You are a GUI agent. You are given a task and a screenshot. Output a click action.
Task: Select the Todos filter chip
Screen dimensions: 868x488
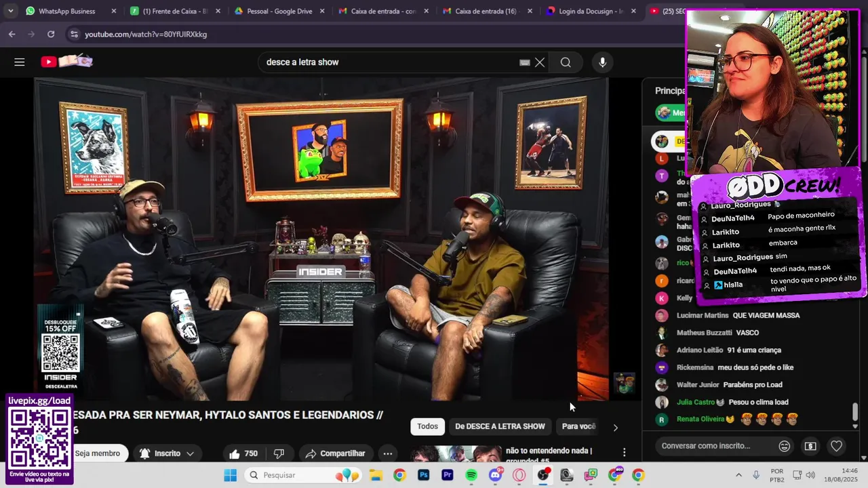coord(427,426)
